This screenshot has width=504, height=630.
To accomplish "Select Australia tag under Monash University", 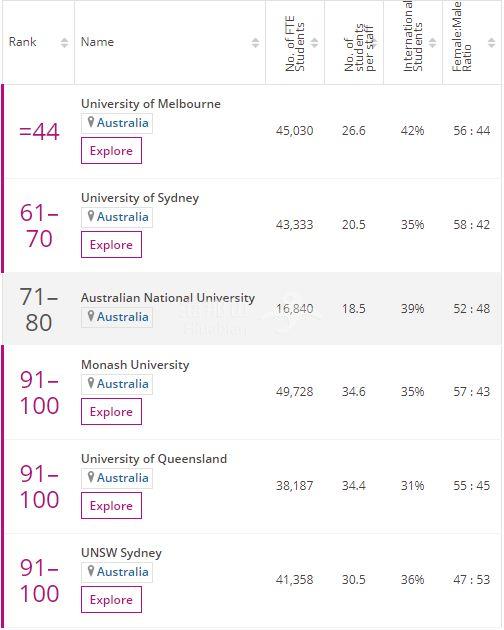I will tap(117, 384).
